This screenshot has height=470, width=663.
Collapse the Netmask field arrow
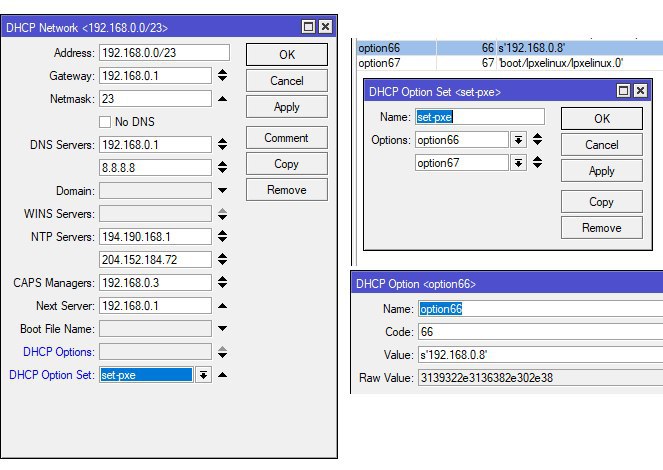pyautogui.click(x=222, y=99)
